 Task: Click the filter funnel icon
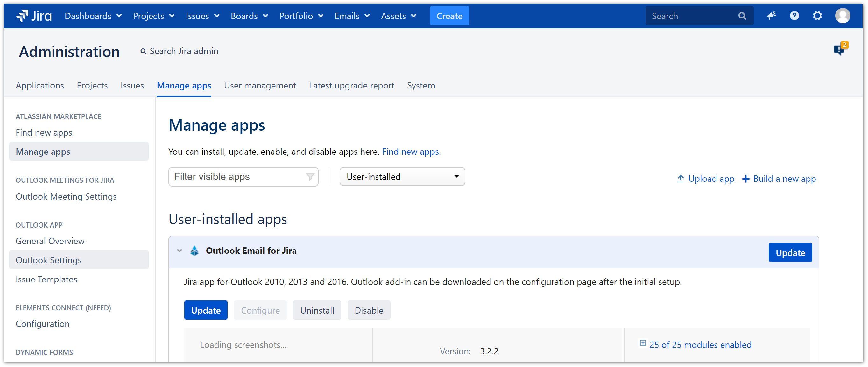tap(310, 177)
